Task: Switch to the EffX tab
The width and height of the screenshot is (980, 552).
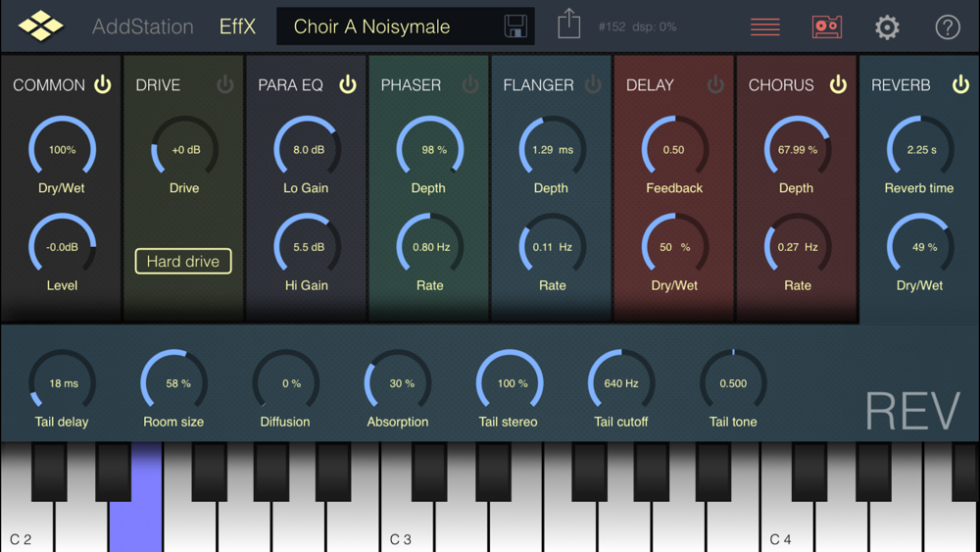Action: [x=237, y=26]
